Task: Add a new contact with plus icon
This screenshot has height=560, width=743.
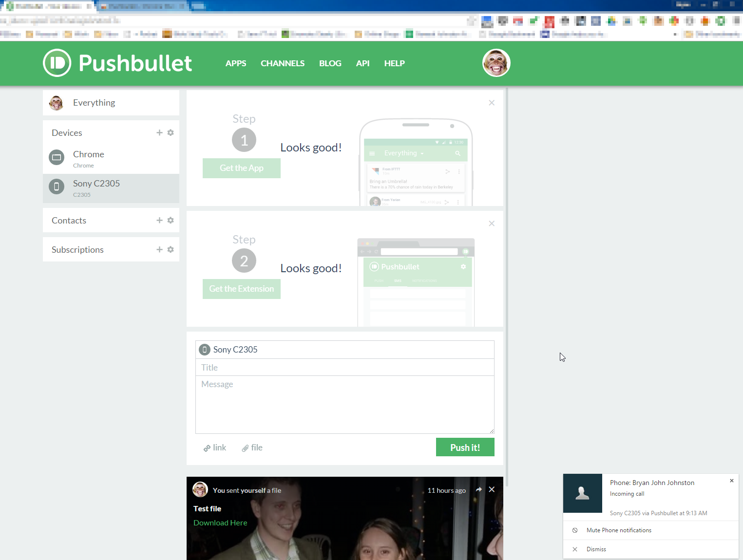Action: pyautogui.click(x=159, y=220)
